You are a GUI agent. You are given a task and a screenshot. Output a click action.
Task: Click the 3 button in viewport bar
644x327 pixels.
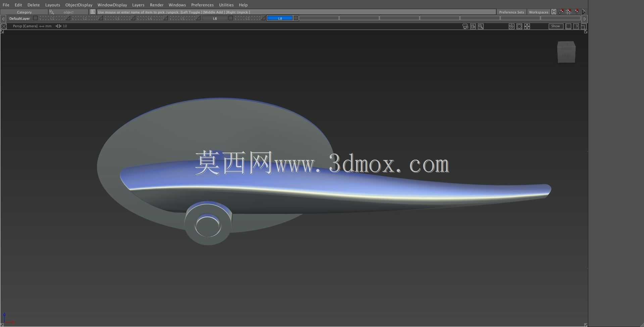click(576, 26)
